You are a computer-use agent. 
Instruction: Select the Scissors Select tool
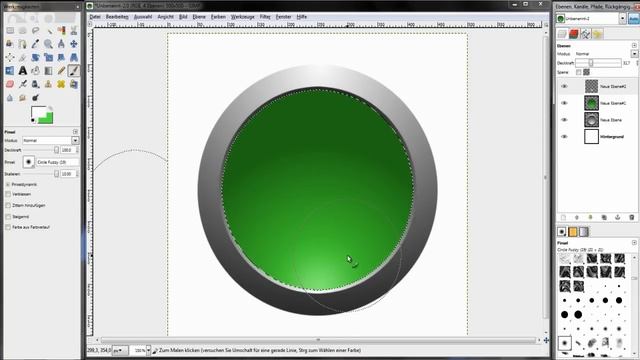74,30
